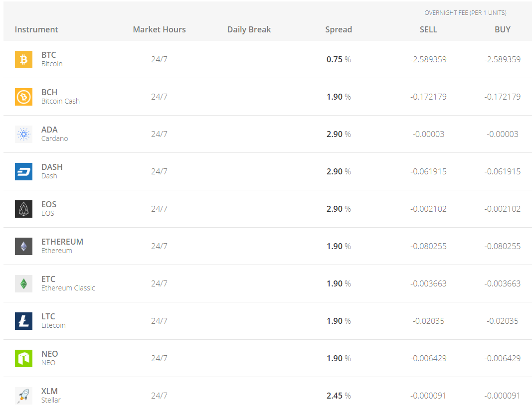Click the XLM Stellar instrument label

point(51,396)
